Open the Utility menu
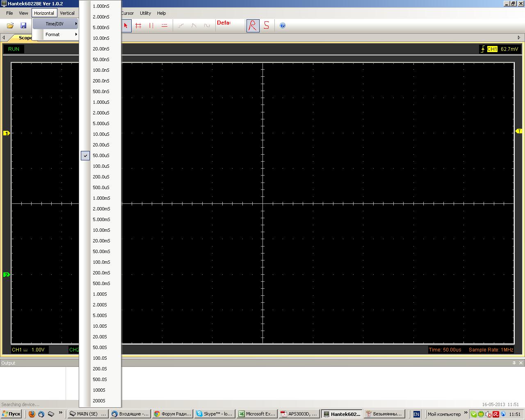The image size is (525, 420). point(145,13)
